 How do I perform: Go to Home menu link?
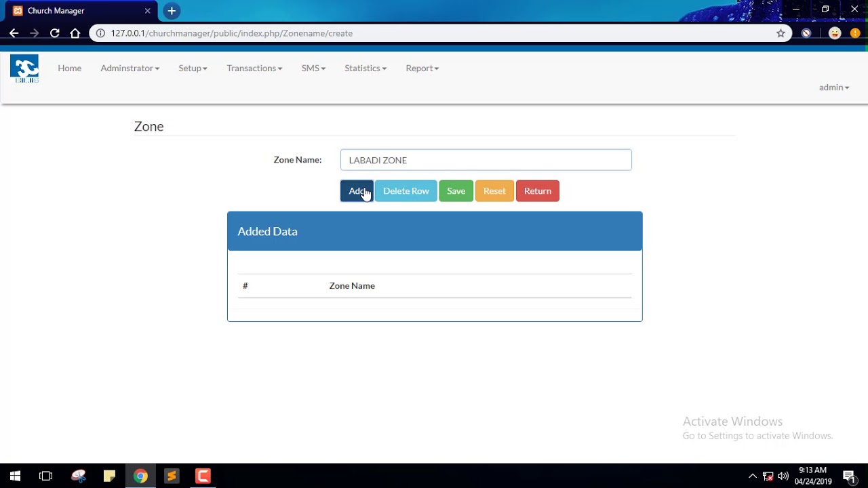tap(70, 68)
